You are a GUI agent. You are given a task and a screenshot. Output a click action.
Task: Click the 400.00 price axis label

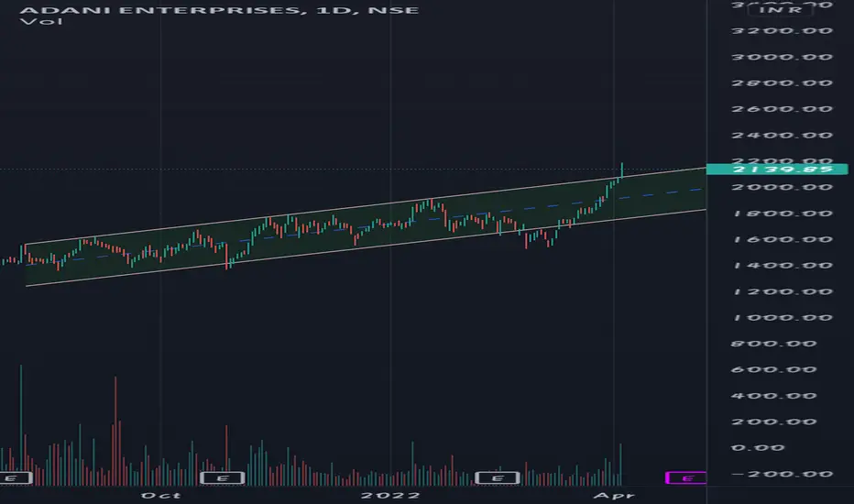coord(773,396)
